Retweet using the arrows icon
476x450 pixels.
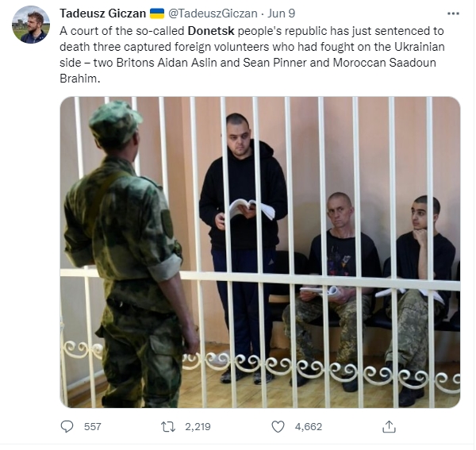[x=168, y=426]
